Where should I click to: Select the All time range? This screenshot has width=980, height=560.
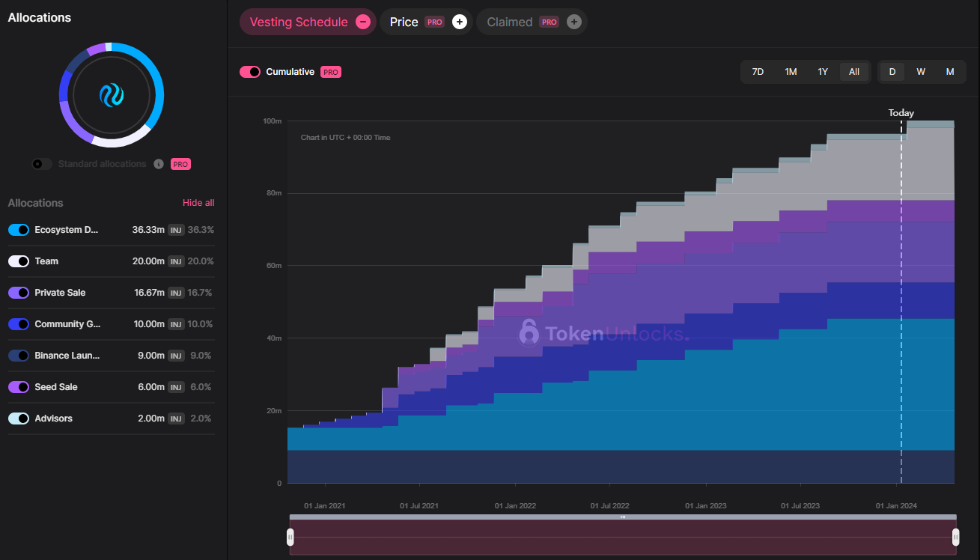854,72
